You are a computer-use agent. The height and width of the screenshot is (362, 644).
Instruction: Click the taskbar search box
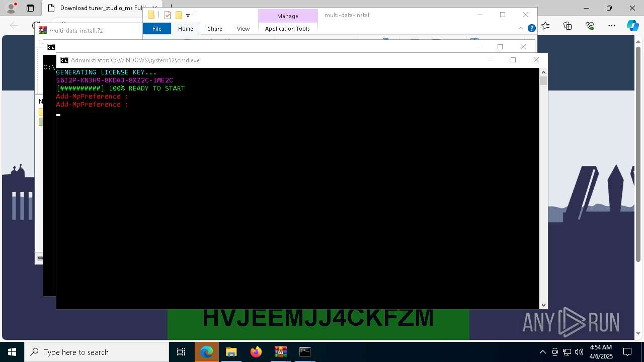(97, 352)
